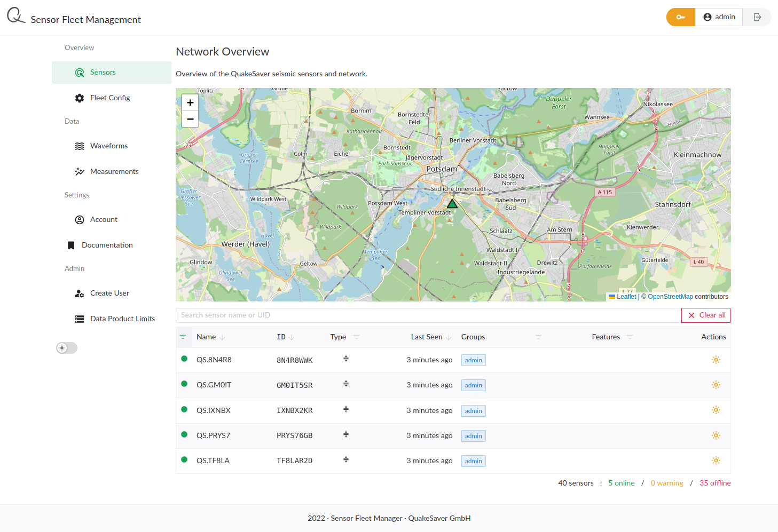
Task: Click the Clear all button
Action: pos(706,315)
